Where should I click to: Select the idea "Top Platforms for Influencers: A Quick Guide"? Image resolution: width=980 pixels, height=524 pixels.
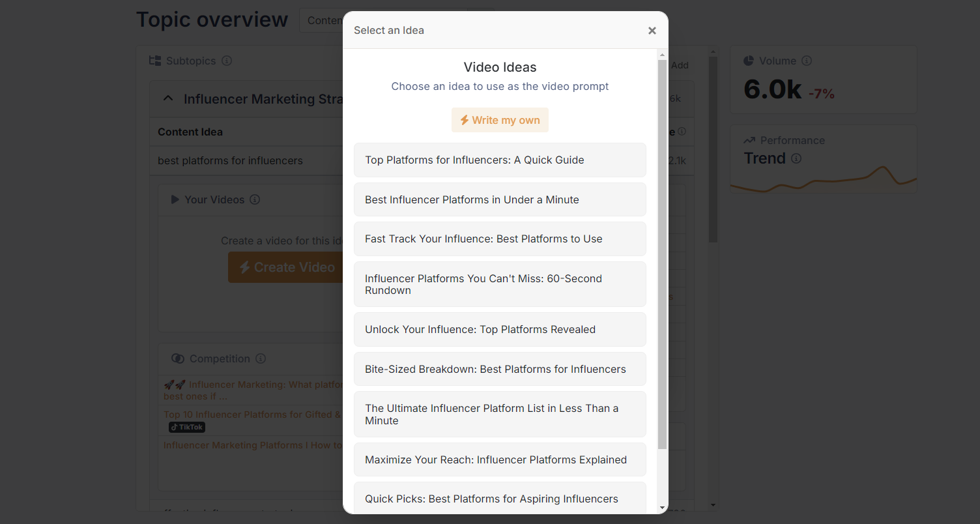pos(500,160)
